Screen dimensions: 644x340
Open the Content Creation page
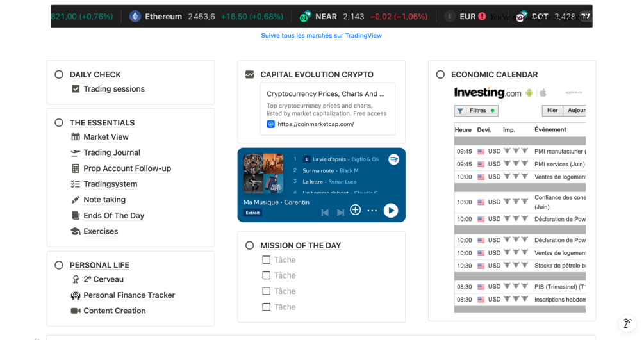(x=115, y=311)
